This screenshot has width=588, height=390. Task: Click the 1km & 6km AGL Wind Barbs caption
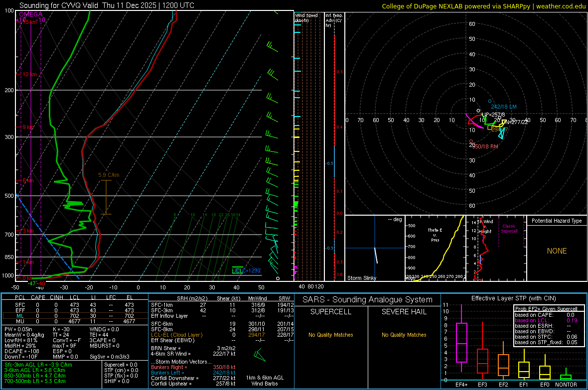[x=265, y=381]
